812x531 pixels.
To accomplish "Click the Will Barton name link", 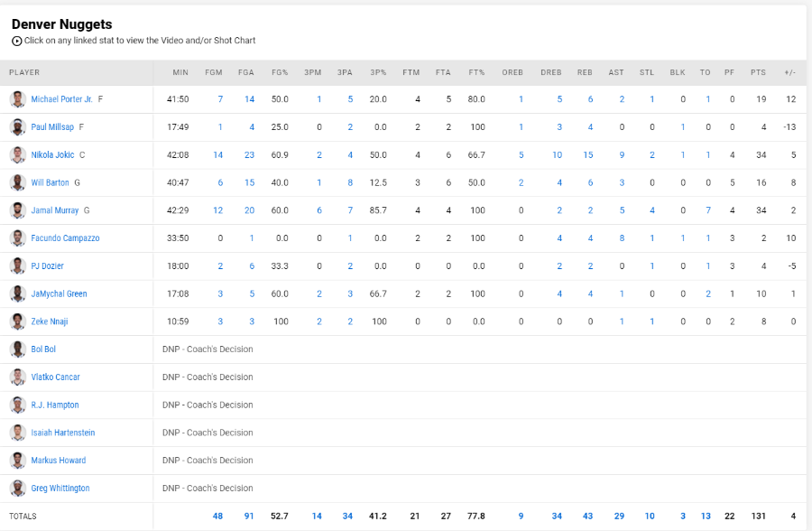I will [50, 182].
